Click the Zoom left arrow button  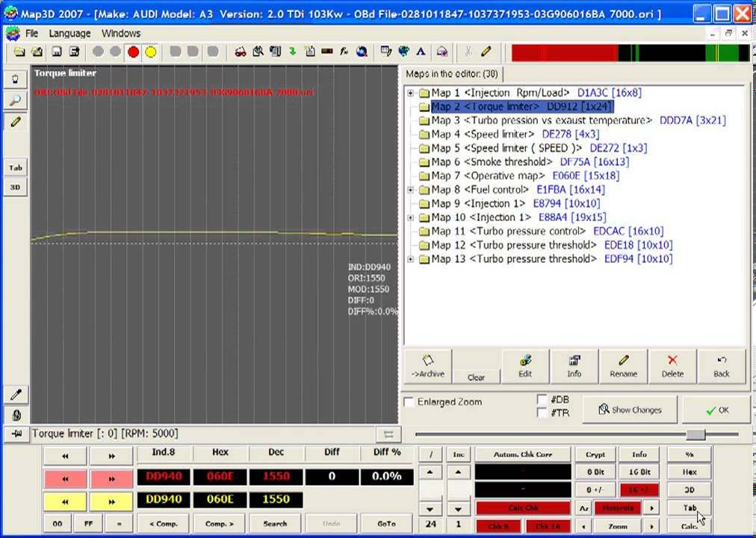coord(584,526)
